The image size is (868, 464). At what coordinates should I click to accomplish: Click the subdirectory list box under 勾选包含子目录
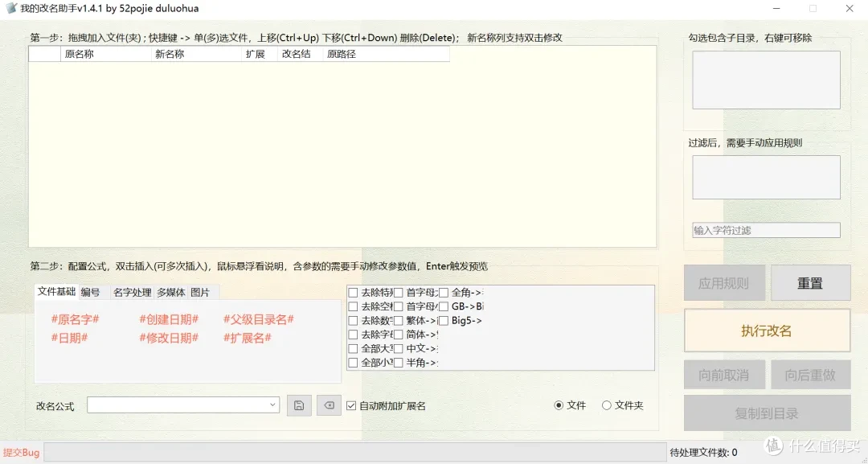766,80
